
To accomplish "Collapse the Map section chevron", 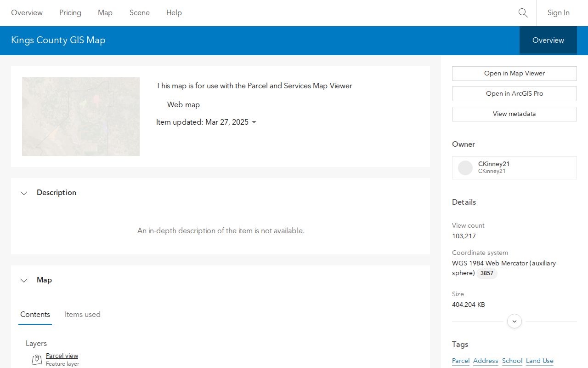I will tap(24, 280).
